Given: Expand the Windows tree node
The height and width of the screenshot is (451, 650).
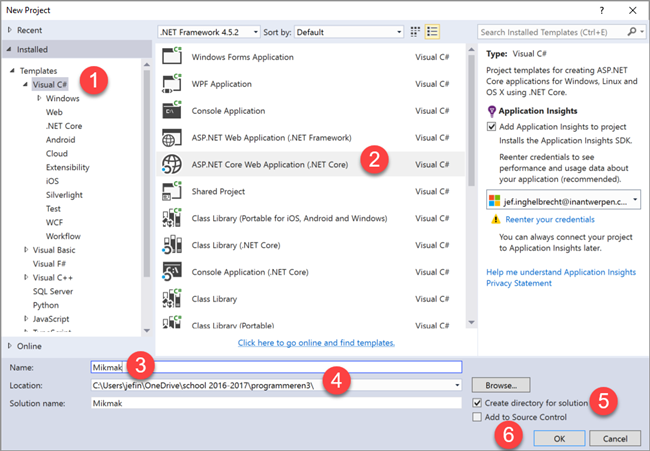Looking at the screenshot, I should pos(39,98).
